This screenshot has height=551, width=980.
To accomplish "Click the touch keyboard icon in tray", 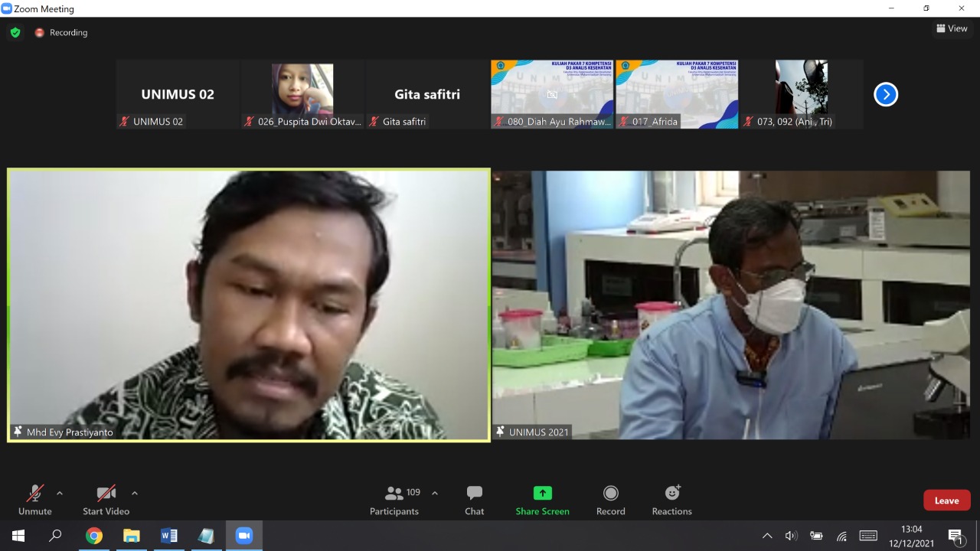I will pos(868,536).
